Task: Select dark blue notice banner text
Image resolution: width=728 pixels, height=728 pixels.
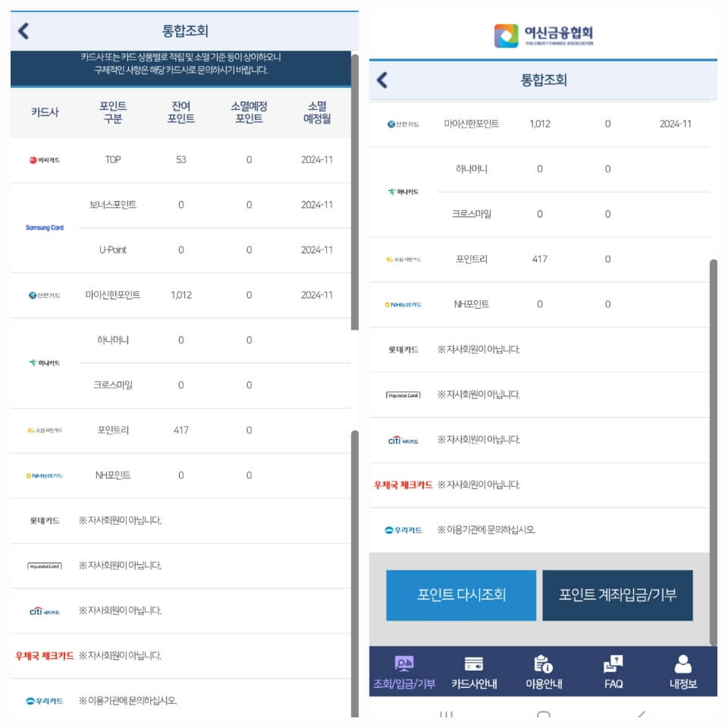Action: [180, 64]
